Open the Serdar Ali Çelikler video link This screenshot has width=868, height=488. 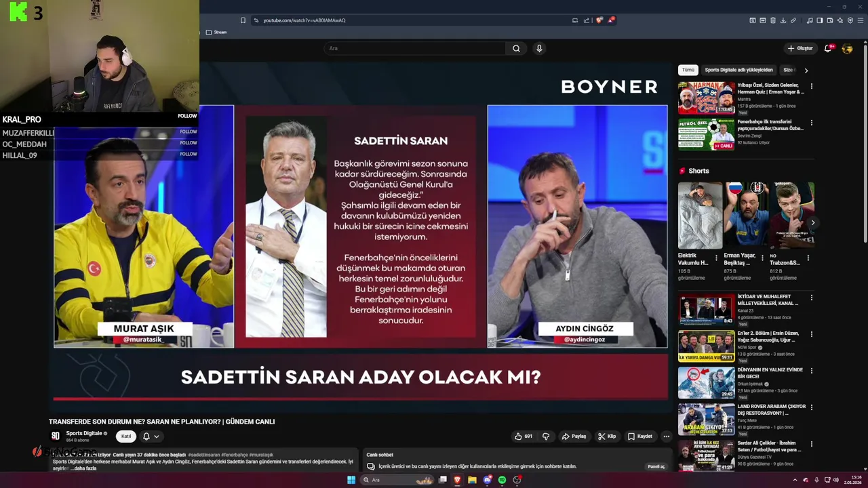click(769, 446)
